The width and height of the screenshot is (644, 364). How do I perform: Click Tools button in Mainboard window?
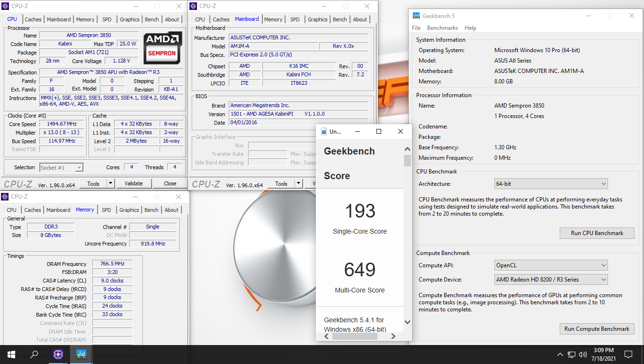(281, 183)
